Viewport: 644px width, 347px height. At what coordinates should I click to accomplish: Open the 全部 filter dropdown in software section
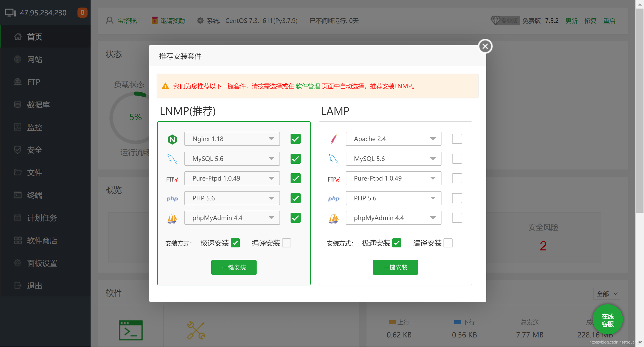[607, 294]
